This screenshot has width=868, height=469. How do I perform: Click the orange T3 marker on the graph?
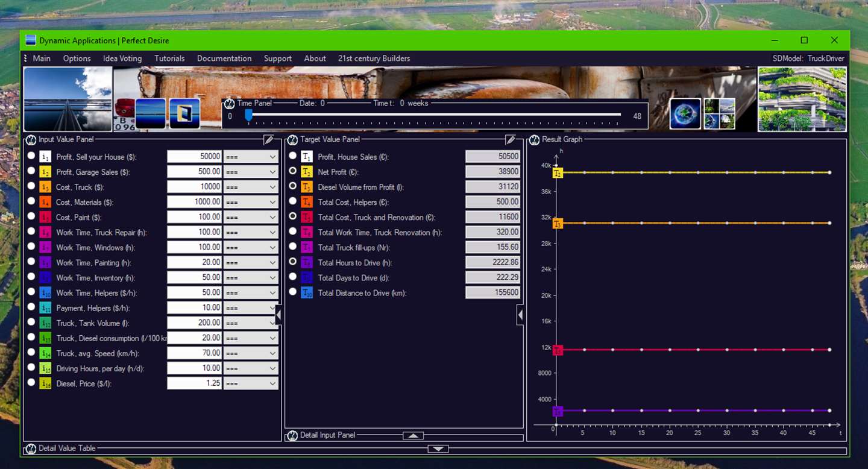[x=558, y=224]
